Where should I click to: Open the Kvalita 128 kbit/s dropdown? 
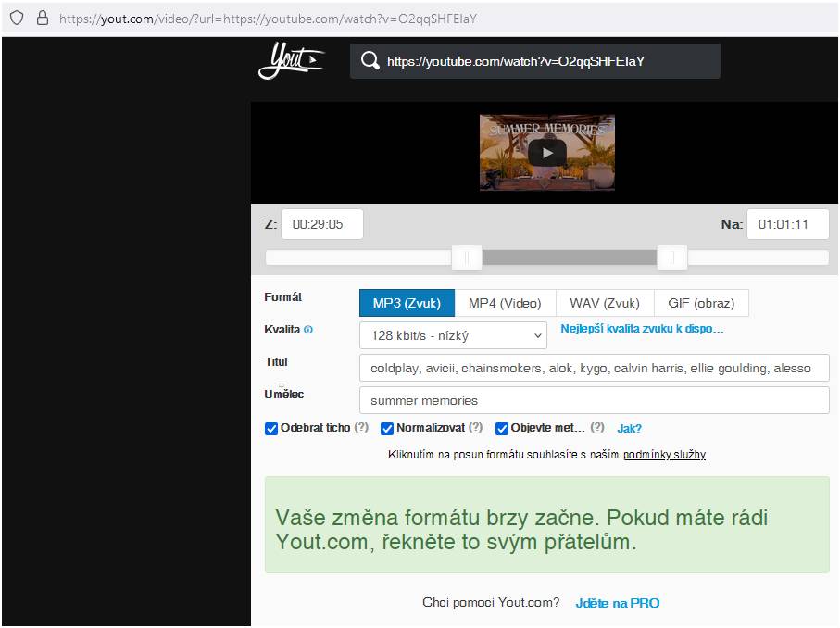pos(453,335)
